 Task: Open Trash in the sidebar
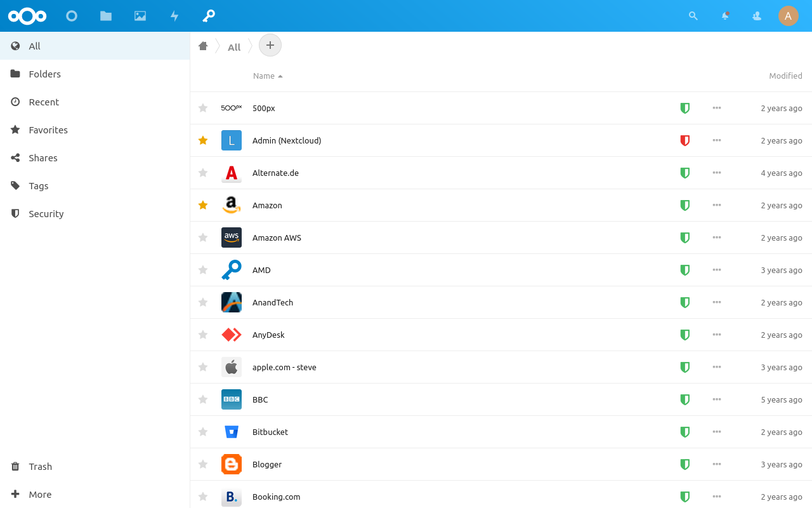click(x=95, y=466)
